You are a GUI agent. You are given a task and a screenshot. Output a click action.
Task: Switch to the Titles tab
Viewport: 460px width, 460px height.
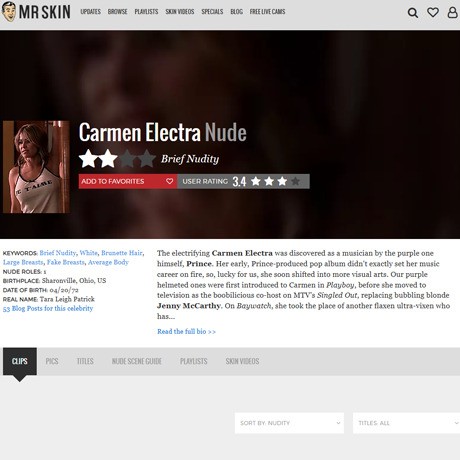point(85,361)
